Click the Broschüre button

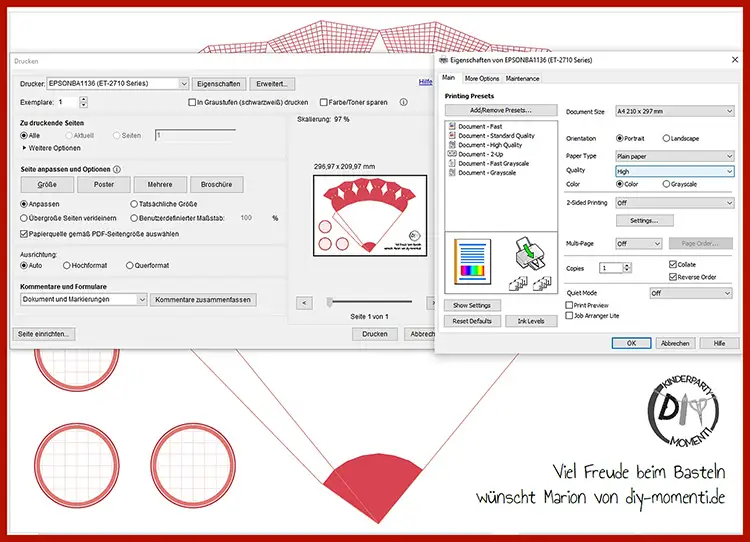coord(217,185)
